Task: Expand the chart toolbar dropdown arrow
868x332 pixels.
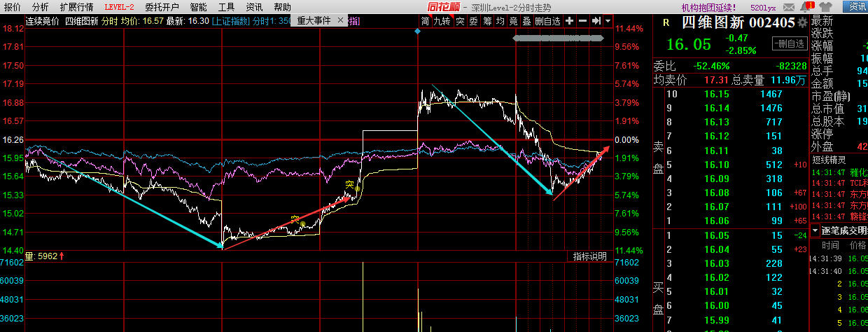Action: coord(608,21)
